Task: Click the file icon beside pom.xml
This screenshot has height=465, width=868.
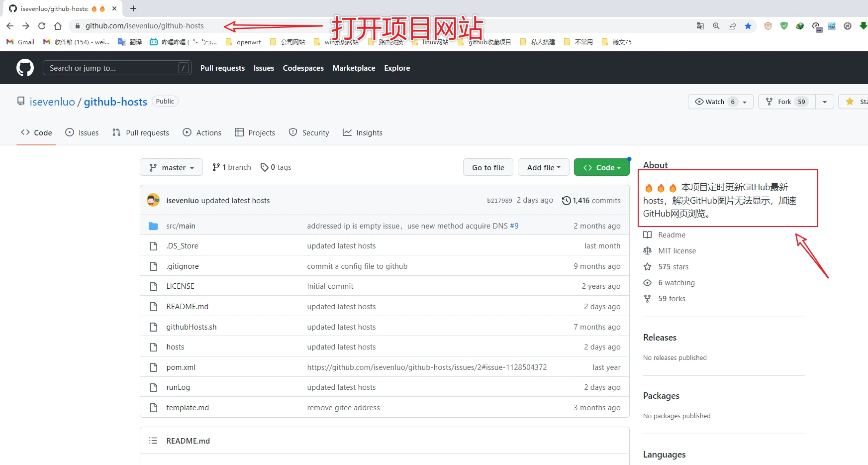Action: click(153, 367)
